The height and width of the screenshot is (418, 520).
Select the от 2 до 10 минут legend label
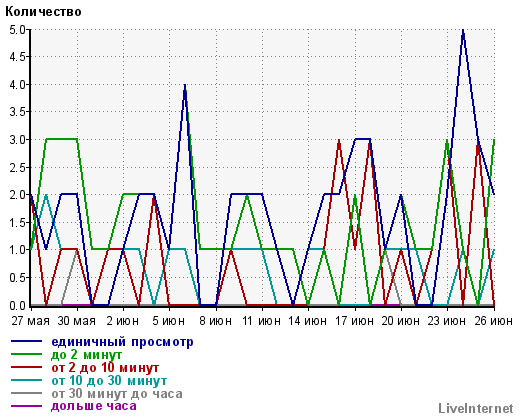click(105, 367)
